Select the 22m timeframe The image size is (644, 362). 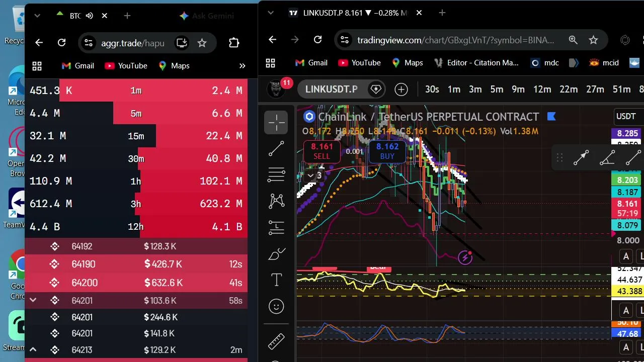569,89
